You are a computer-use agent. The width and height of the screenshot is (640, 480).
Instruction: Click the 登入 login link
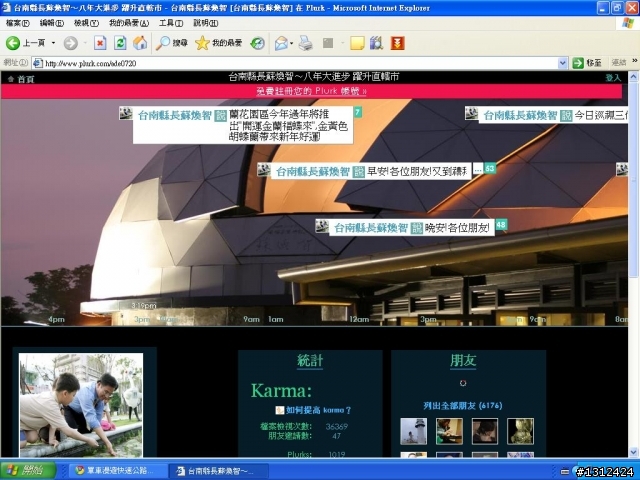point(613,78)
